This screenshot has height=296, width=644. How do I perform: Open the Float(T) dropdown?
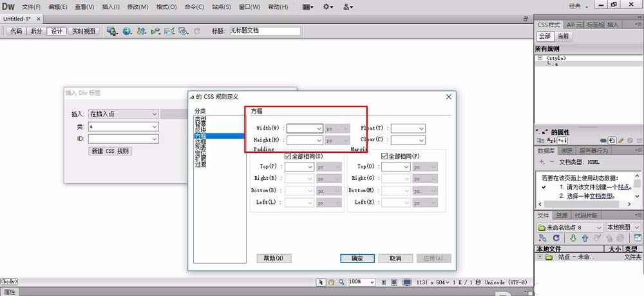tap(421, 128)
